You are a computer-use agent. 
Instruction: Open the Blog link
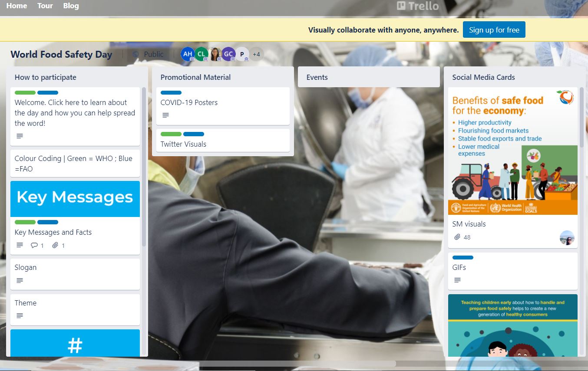71,6
